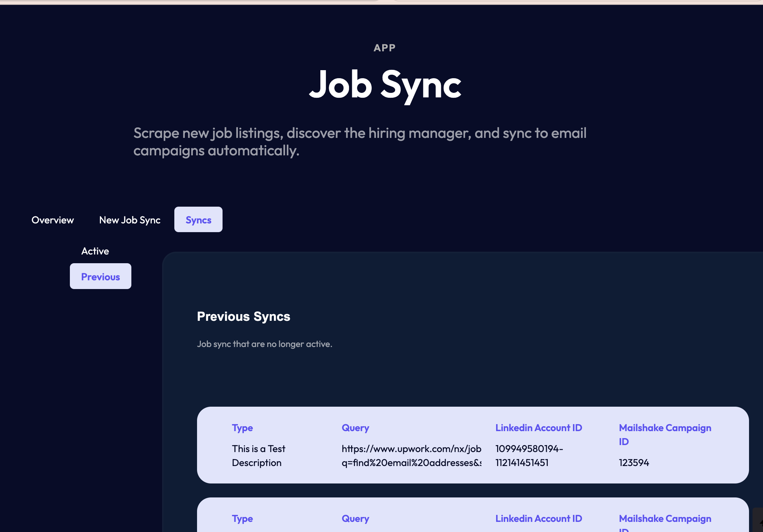Click the Mailshake campaign value 123594
This screenshot has height=532, width=763.
point(634,463)
